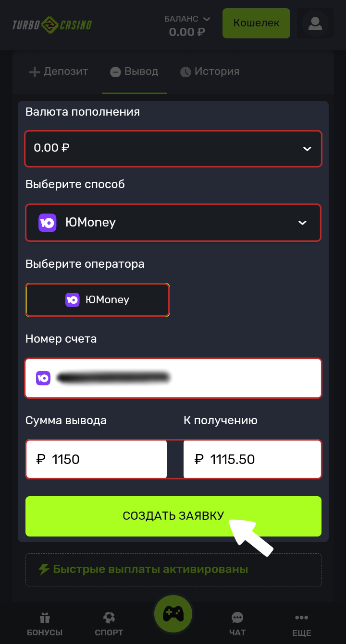This screenshot has height=644, width=346.
Task: Open the Валюта пополнения currency dropdown
Action: click(173, 148)
